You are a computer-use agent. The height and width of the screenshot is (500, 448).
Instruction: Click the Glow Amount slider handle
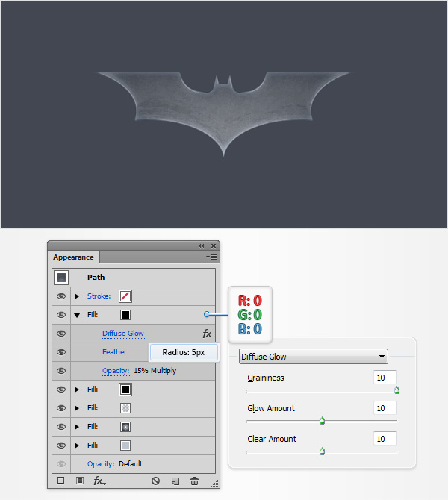point(323,421)
